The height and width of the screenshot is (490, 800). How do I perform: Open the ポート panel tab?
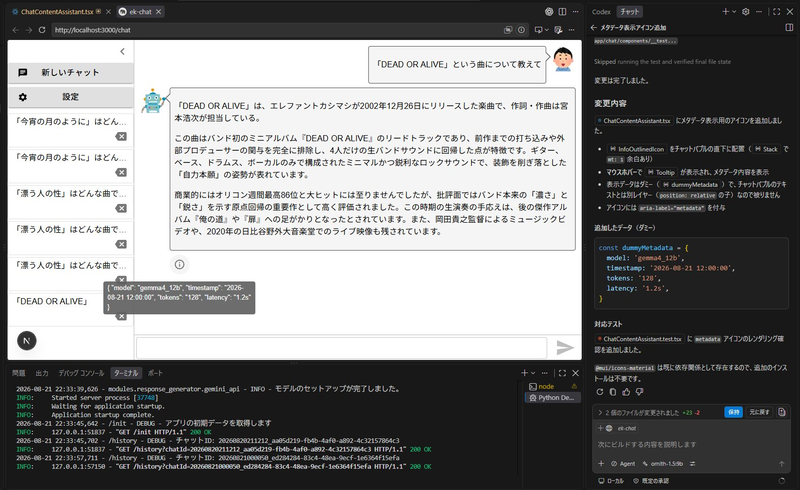click(155, 373)
